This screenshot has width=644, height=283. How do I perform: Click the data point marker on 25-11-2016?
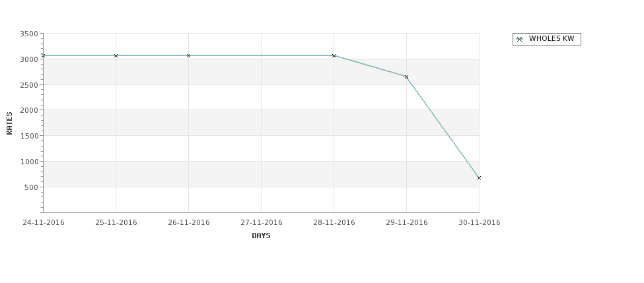pos(116,55)
